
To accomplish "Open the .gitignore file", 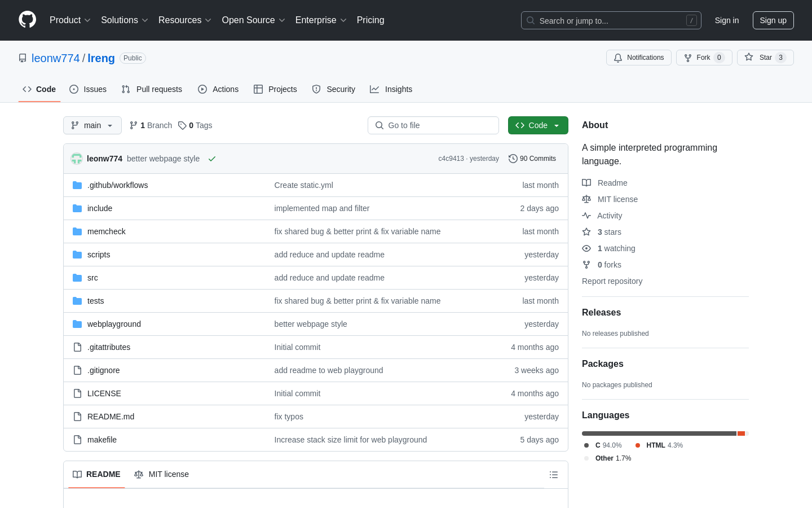I will 104,370.
